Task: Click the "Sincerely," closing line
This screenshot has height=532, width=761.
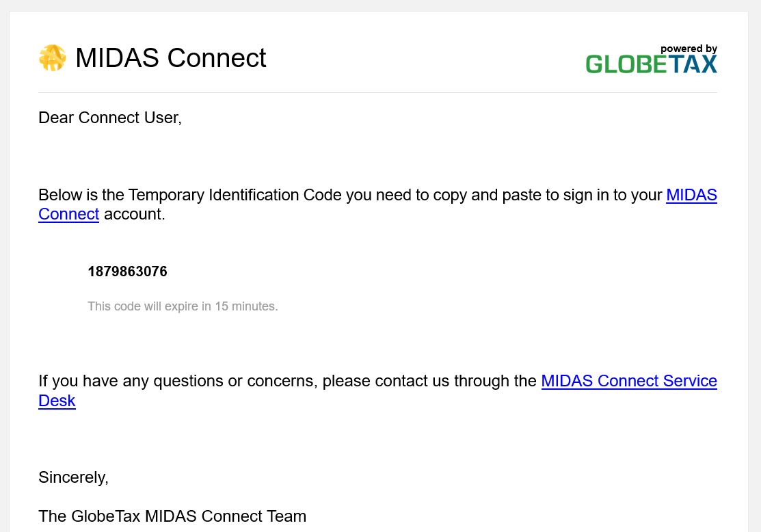Action: 73,477
